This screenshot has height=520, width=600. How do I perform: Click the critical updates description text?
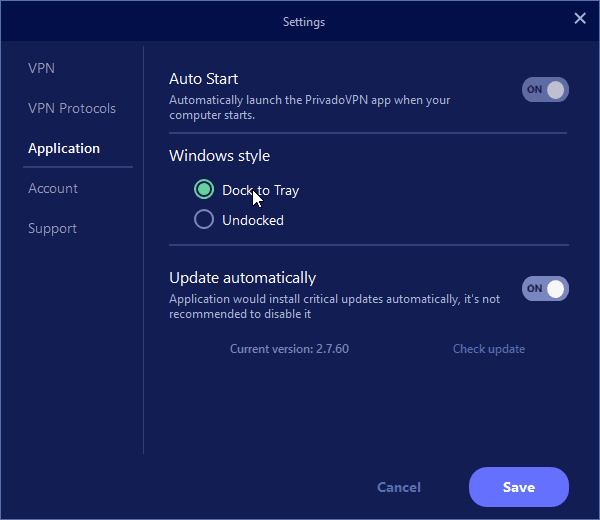[x=334, y=306]
